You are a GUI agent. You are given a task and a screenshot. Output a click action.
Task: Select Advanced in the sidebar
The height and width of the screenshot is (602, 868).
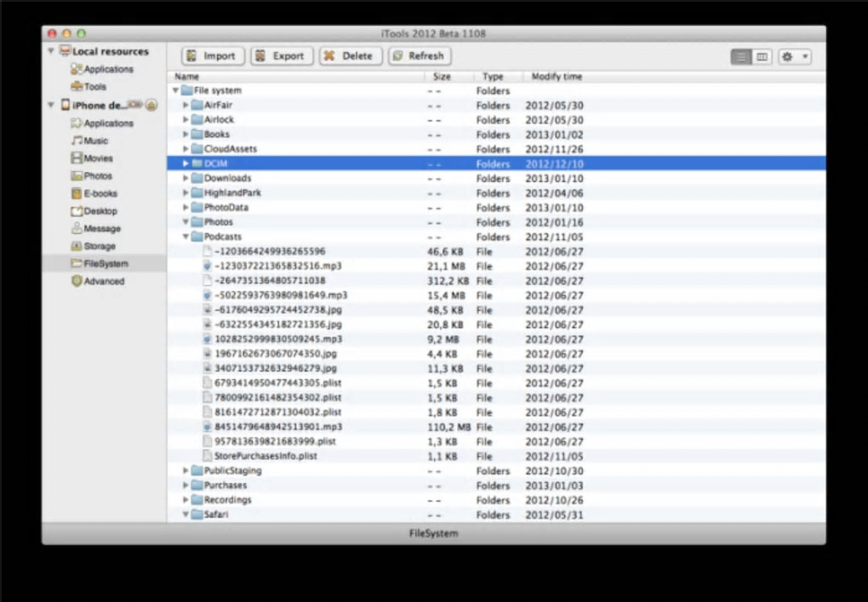point(98,281)
